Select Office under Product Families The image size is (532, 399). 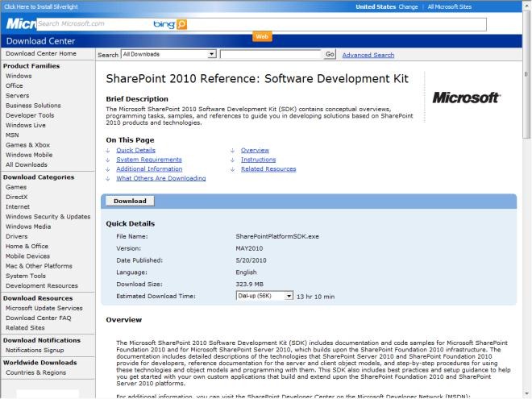[x=15, y=85]
